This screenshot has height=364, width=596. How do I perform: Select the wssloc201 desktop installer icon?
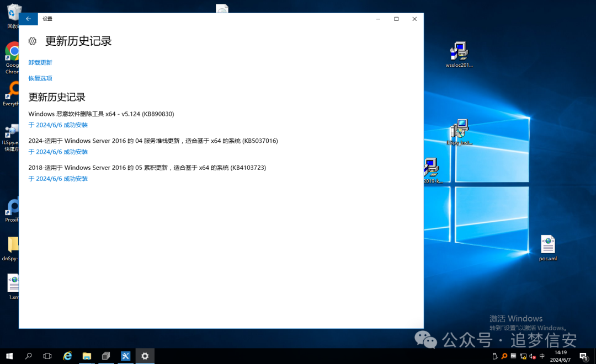click(x=459, y=55)
